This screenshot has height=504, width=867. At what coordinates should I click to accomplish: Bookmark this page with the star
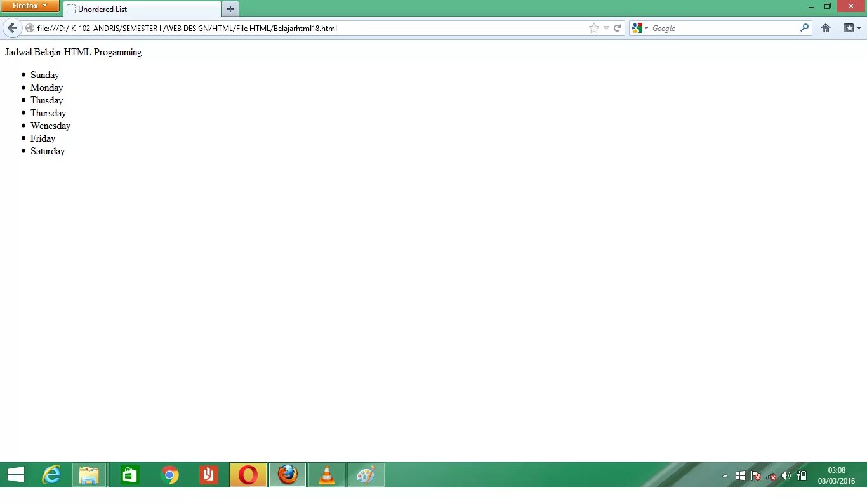594,28
